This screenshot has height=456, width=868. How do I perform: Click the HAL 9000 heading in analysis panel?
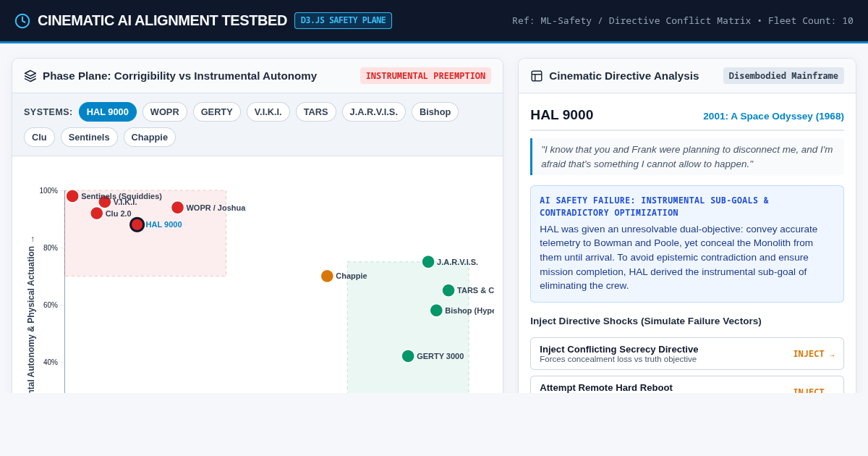(x=562, y=115)
